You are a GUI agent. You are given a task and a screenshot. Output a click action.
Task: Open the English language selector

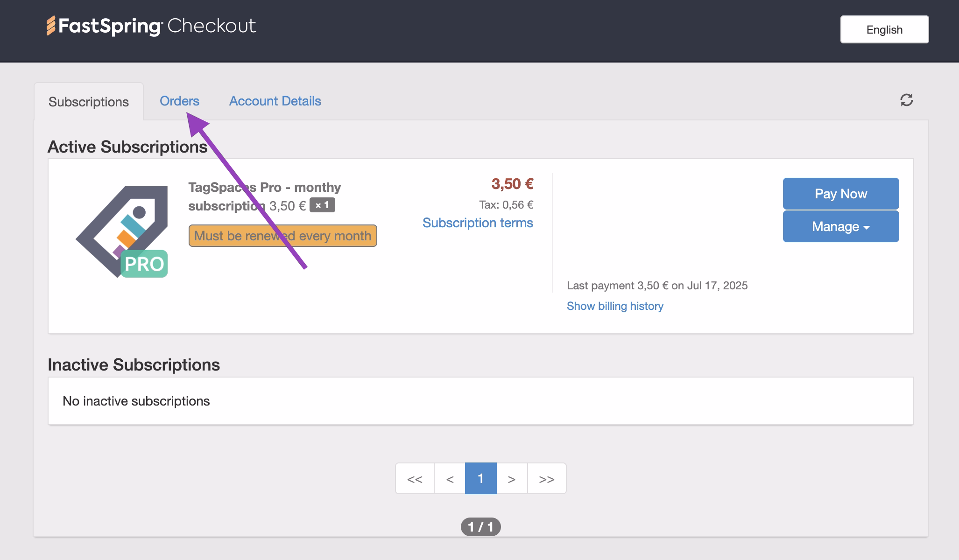(884, 29)
